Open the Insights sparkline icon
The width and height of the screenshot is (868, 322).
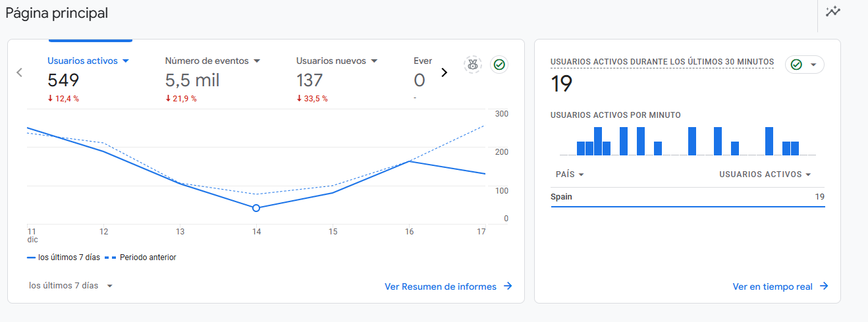click(x=833, y=11)
